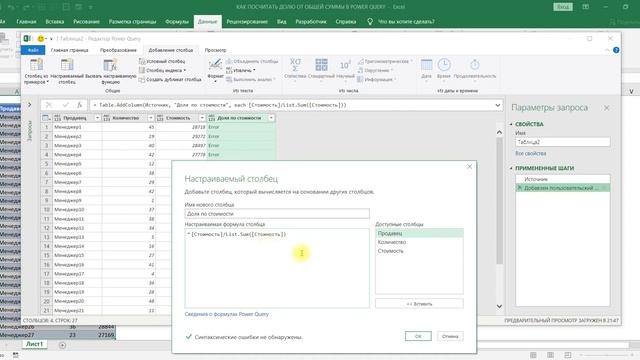Open the Extract (Извлечь) dropdown

(241, 70)
